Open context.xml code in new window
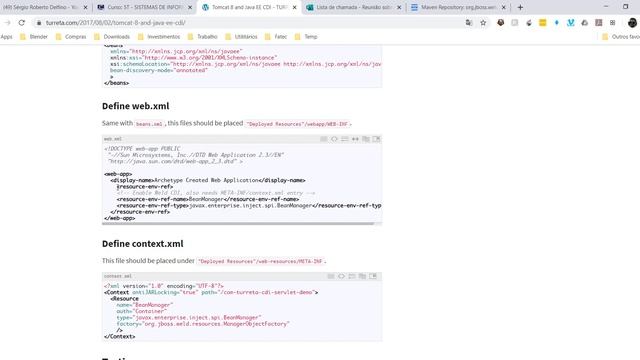 [x=373, y=276]
